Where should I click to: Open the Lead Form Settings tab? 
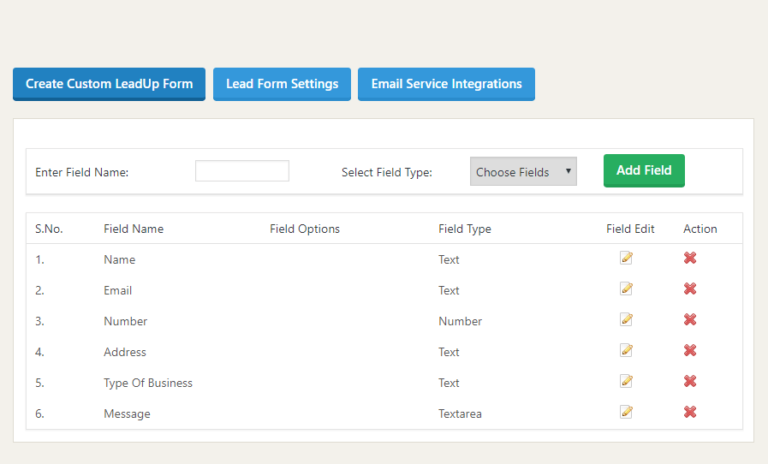tap(282, 84)
